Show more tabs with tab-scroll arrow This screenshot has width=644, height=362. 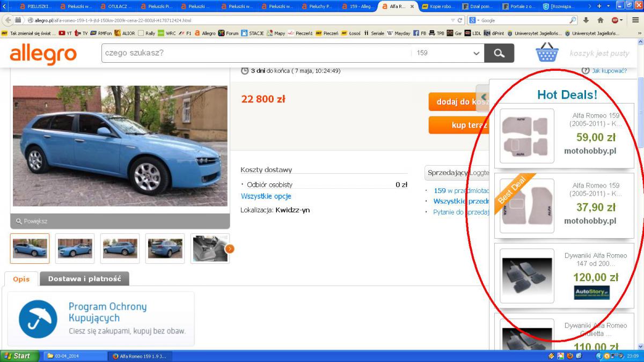[x=591, y=6]
